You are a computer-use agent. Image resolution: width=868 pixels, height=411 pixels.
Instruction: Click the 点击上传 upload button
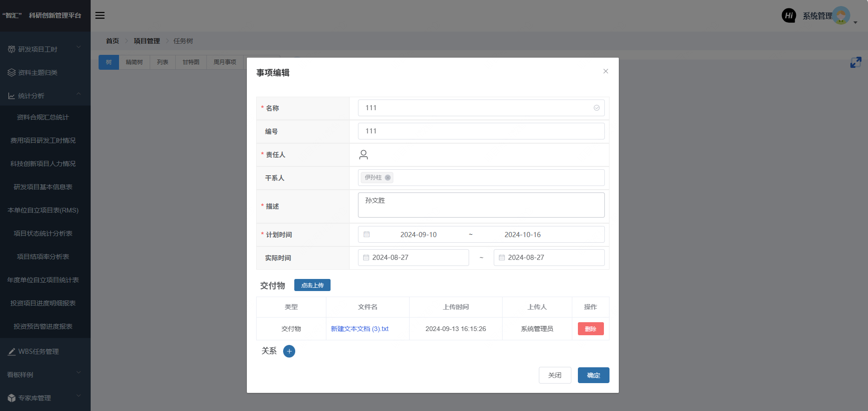pos(312,285)
